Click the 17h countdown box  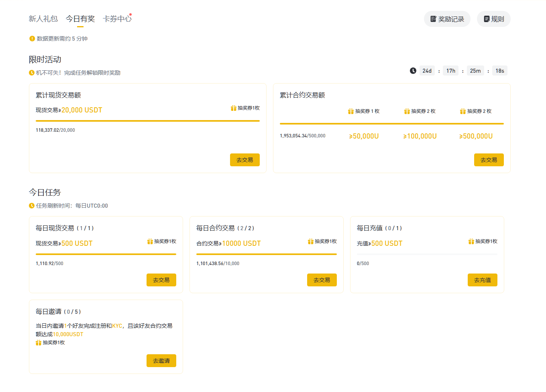[x=451, y=71]
